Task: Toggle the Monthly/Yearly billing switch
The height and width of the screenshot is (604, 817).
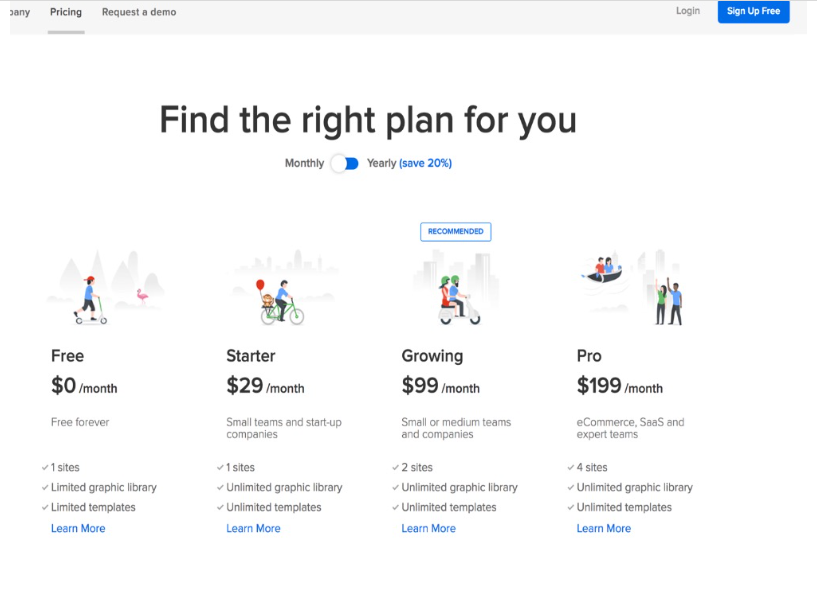Action: pyautogui.click(x=345, y=164)
